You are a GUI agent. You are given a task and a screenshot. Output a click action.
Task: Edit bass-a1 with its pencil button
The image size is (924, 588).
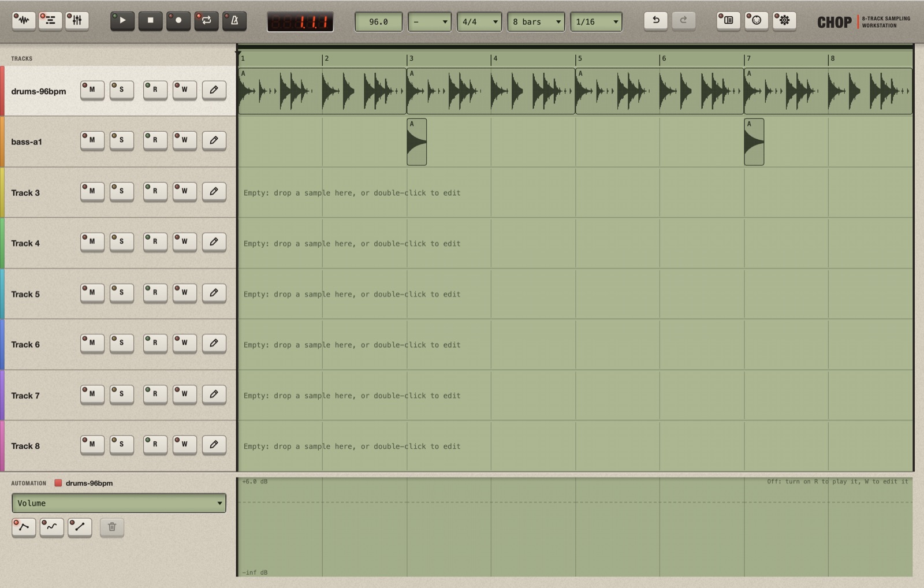(x=214, y=140)
